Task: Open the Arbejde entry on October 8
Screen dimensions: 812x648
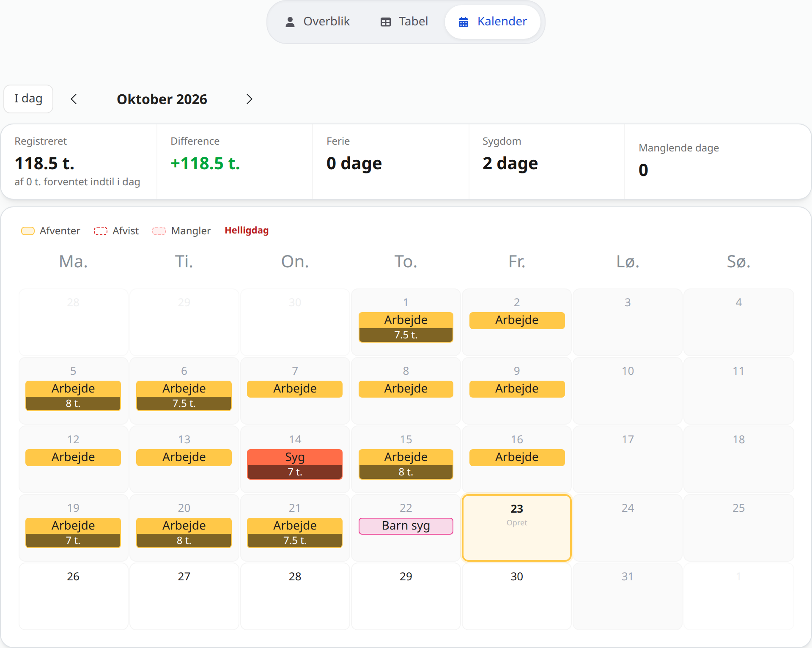Action: (406, 389)
